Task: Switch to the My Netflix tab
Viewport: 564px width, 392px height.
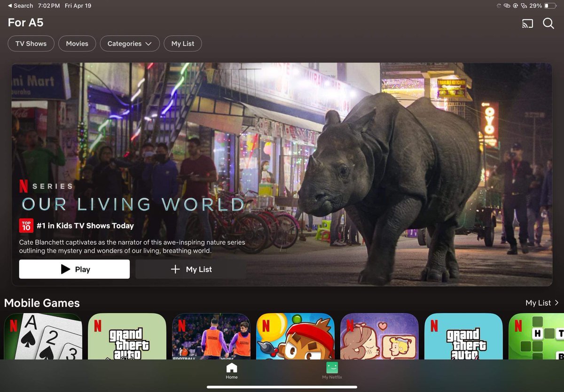Action: click(x=332, y=371)
